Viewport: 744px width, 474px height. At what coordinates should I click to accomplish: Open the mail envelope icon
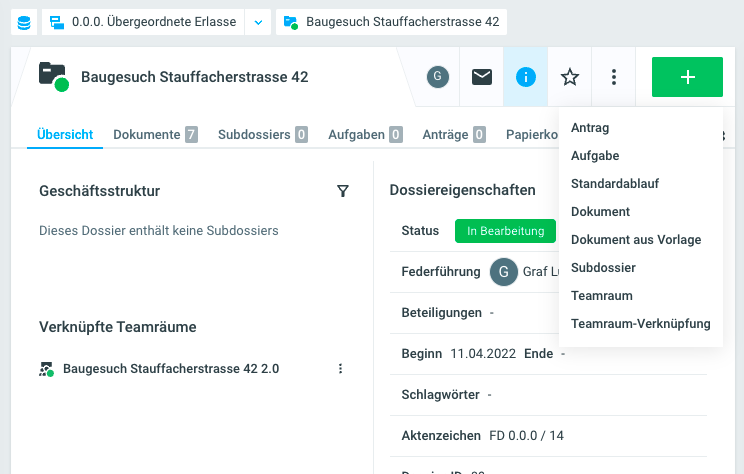(x=482, y=77)
